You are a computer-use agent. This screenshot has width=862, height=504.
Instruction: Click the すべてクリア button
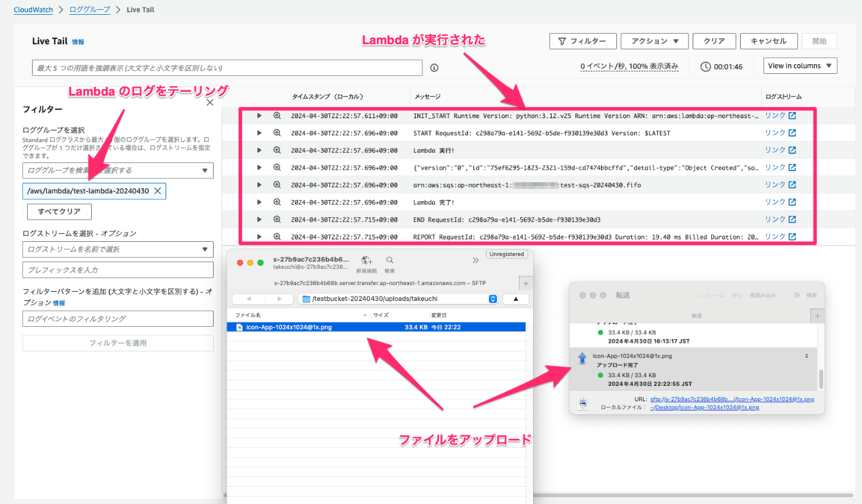click(59, 212)
